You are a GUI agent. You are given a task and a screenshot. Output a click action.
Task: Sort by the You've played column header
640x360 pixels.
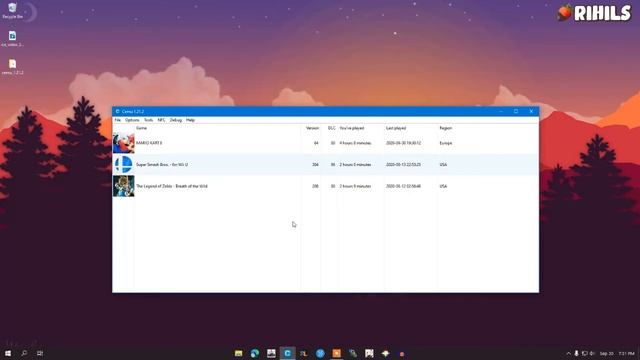(x=352, y=128)
